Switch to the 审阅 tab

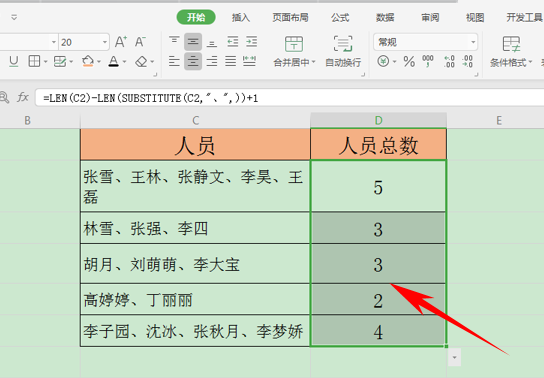pos(430,17)
